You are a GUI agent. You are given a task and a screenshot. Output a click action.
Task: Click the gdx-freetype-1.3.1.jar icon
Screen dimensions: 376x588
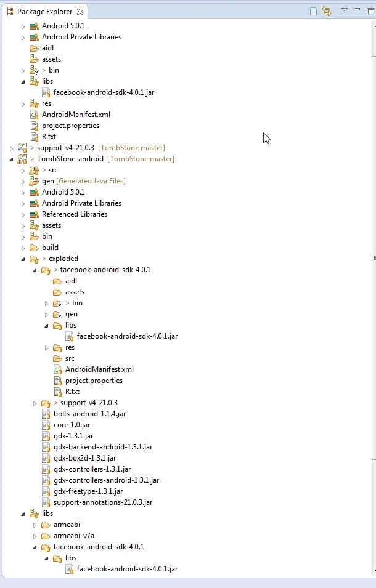click(46, 491)
